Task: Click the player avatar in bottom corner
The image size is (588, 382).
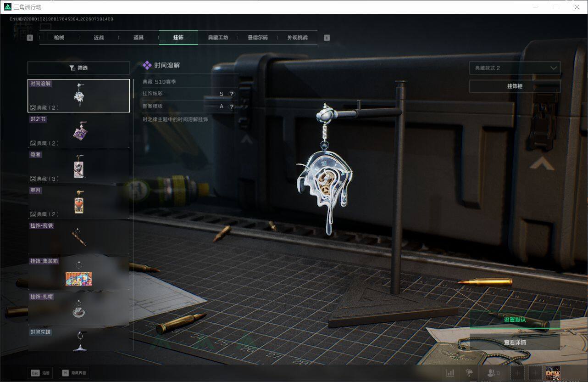Action: (553, 373)
